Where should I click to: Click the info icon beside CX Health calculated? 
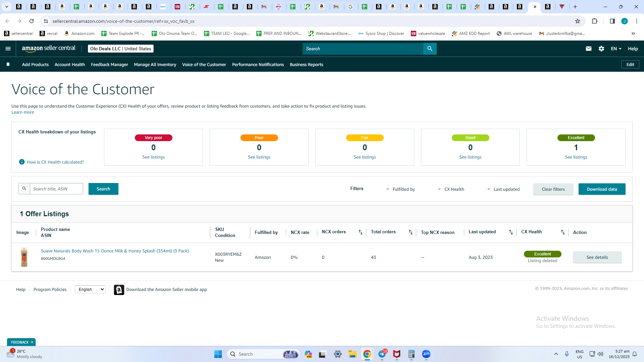22,162
